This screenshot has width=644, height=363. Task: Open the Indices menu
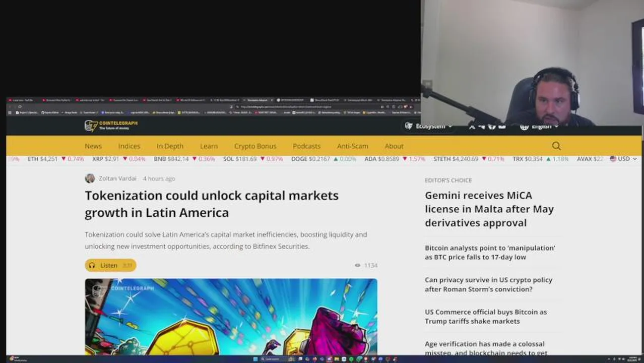(x=129, y=146)
